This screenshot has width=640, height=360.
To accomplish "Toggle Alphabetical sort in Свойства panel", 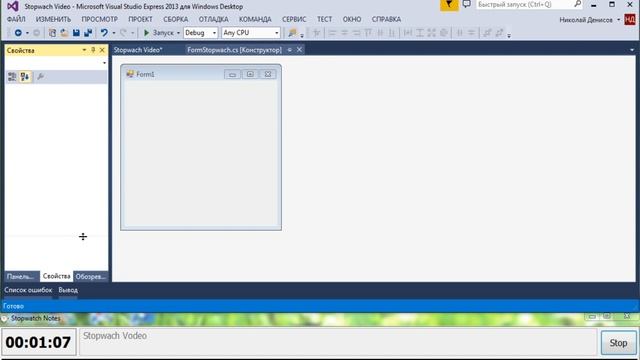I will [25, 77].
